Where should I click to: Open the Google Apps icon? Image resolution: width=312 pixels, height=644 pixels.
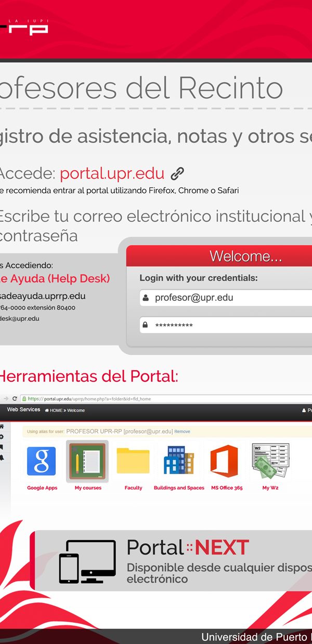click(41, 461)
